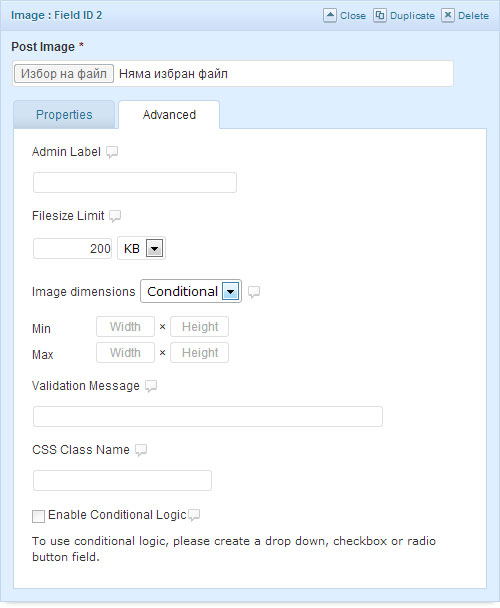Switch to the Properties tab

[x=64, y=115]
